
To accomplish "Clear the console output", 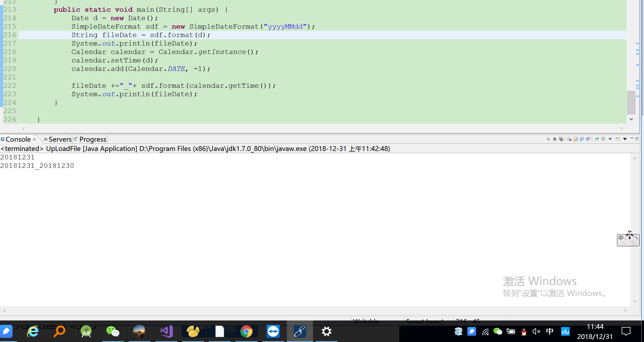I will click(x=569, y=139).
